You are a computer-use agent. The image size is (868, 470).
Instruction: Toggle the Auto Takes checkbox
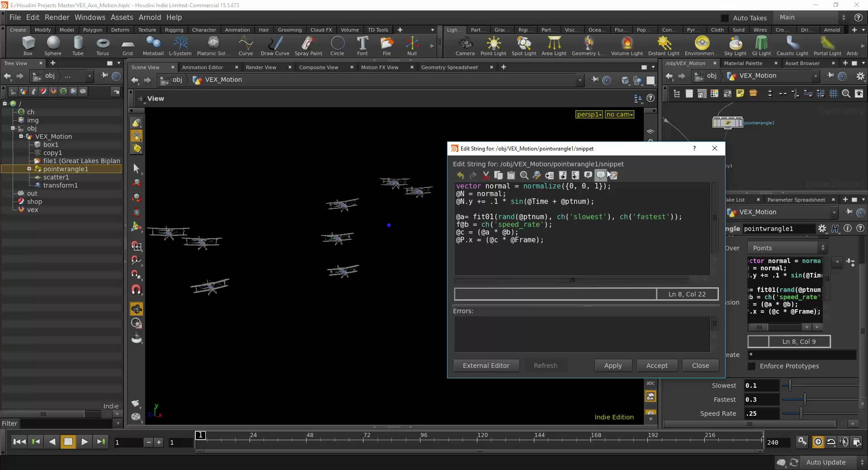pos(725,18)
